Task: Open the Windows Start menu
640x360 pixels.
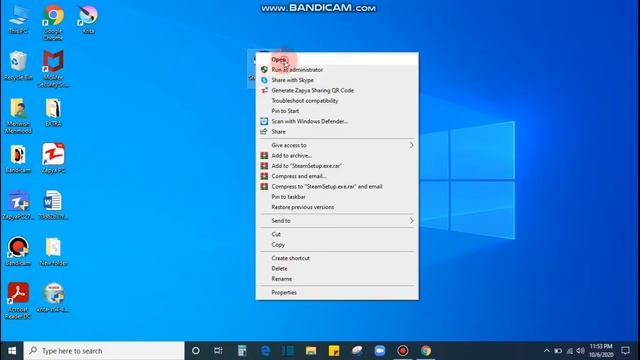Action: click(12, 351)
